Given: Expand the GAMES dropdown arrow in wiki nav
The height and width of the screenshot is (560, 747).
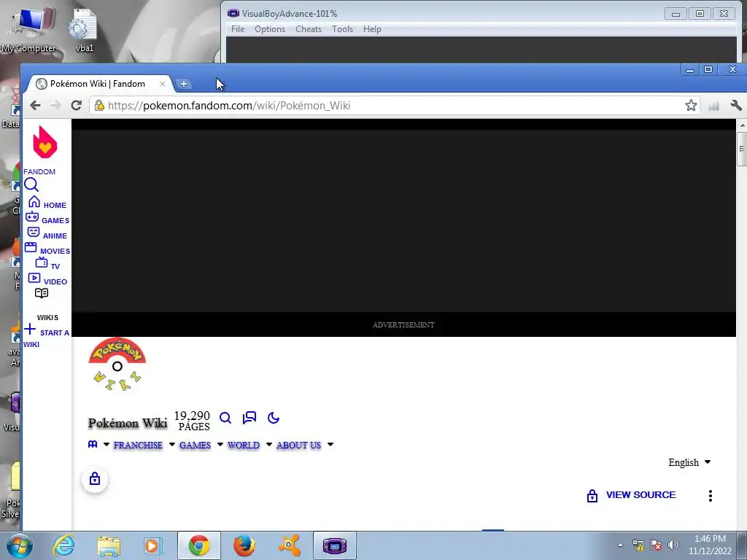Looking at the screenshot, I should point(220,445).
